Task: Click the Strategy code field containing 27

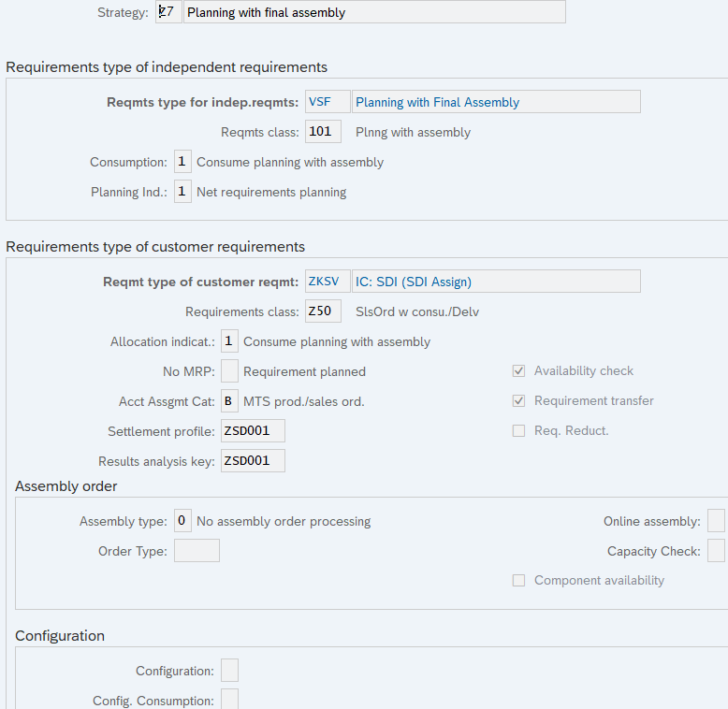Action: click(169, 13)
